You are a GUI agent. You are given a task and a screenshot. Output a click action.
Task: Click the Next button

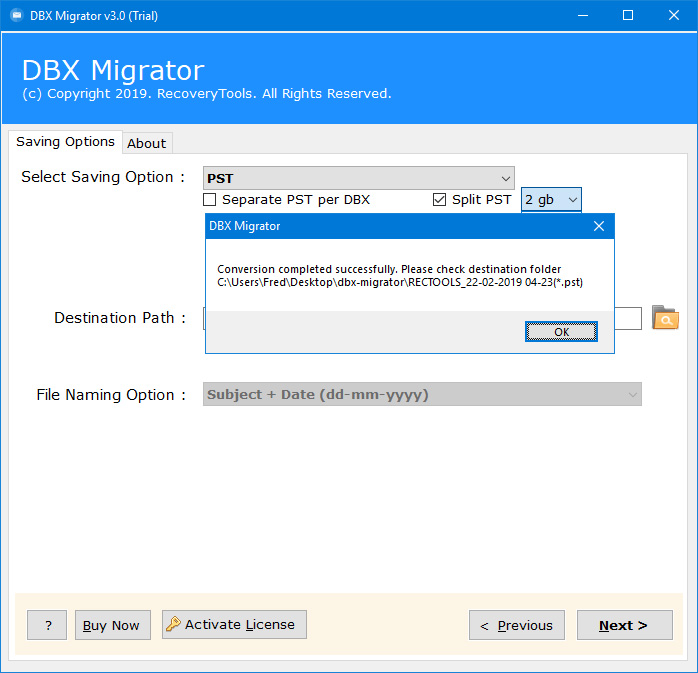click(x=625, y=625)
